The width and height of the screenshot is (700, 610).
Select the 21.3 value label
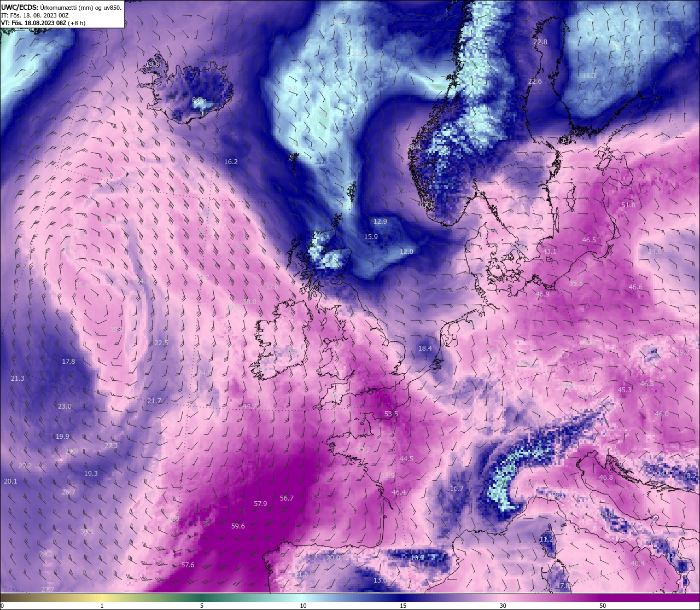[17, 378]
